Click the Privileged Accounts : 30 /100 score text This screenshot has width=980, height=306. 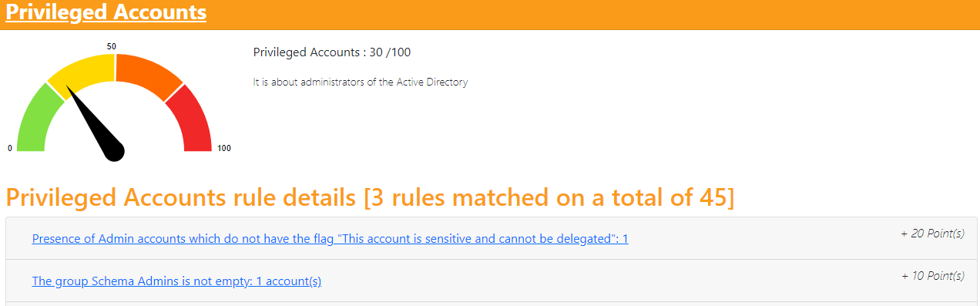pos(332,52)
